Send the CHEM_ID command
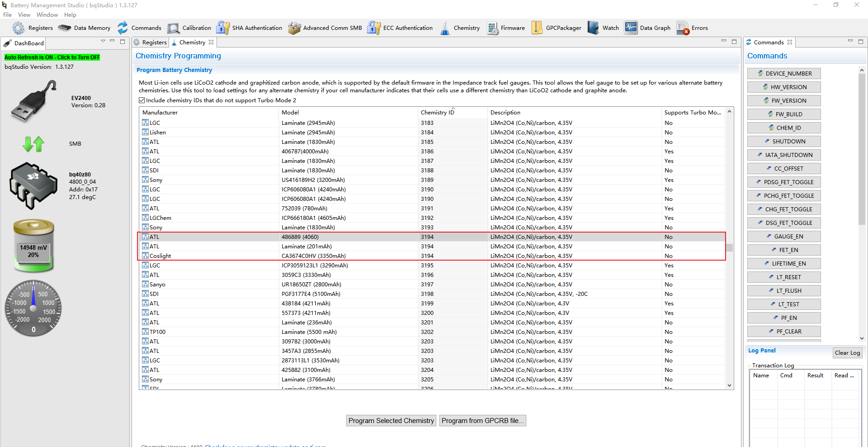Image resolution: width=868 pixels, height=447 pixels. point(784,128)
